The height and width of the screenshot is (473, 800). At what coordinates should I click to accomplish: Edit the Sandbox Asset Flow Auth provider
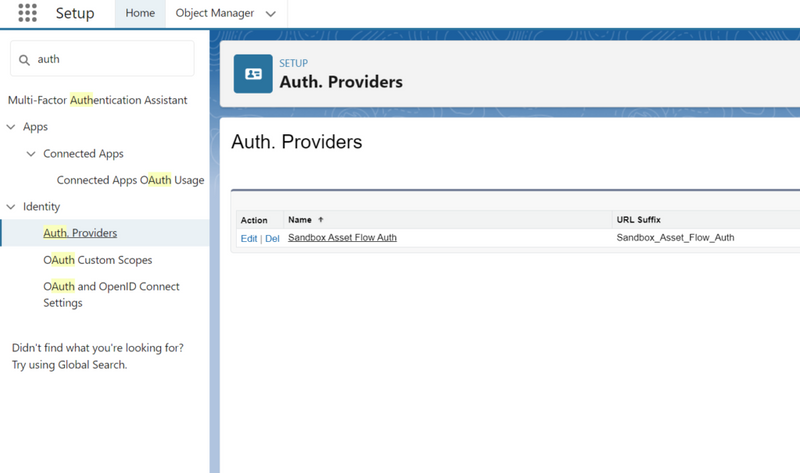pos(249,238)
